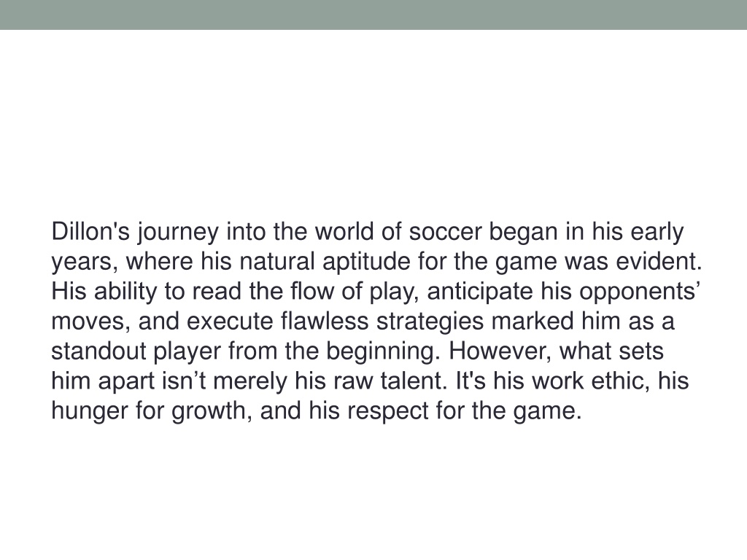The image size is (747, 560).
Task: Click the word "standout" in the fifth line
Action: tap(98, 351)
